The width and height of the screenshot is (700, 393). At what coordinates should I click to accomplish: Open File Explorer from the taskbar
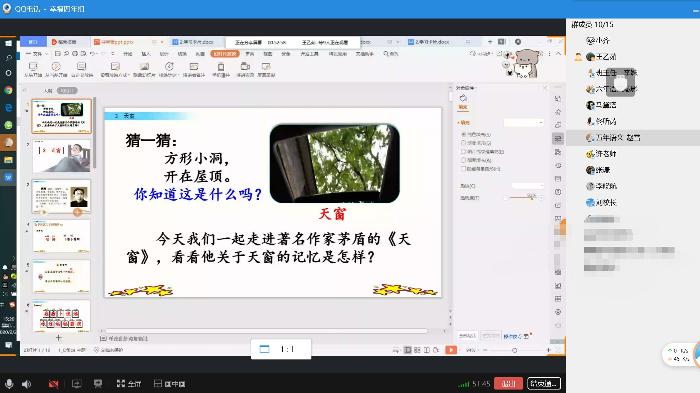click(8, 160)
